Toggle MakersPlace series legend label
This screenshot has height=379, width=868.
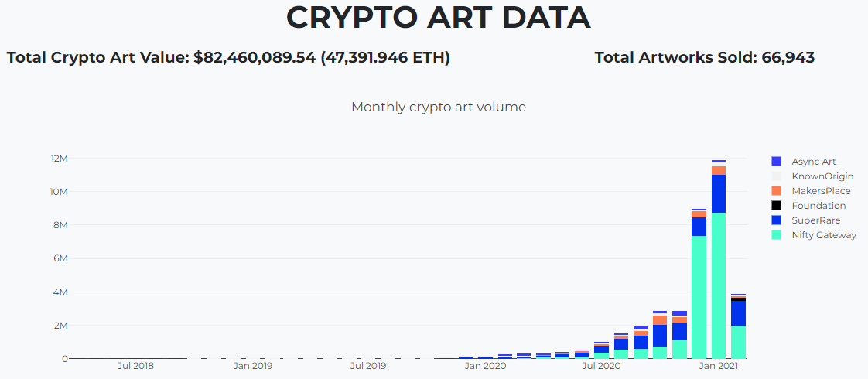(821, 191)
